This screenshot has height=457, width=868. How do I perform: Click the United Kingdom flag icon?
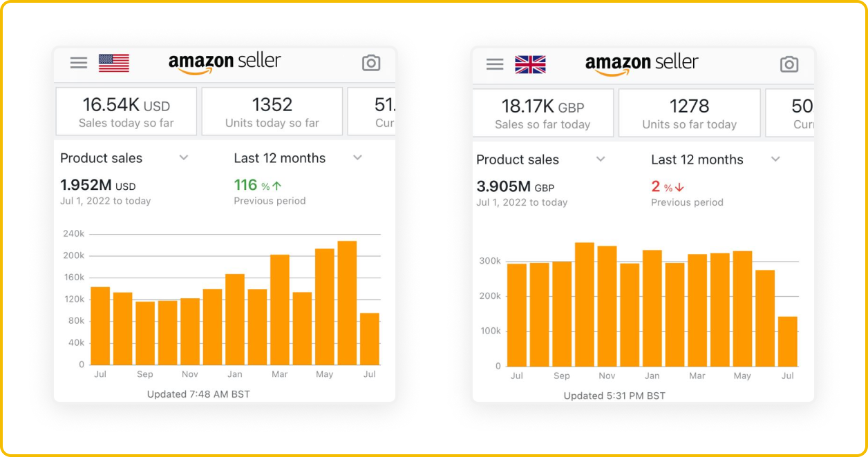point(530,65)
